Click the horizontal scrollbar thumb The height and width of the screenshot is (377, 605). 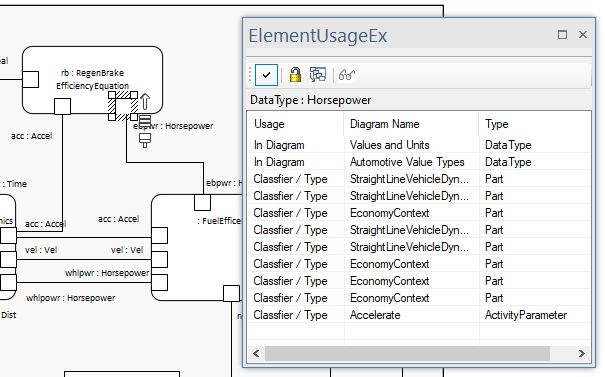click(407, 353)
